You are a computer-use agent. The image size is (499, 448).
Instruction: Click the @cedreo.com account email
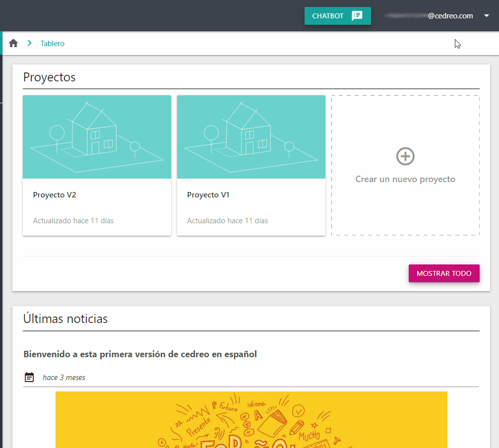point(429,15)
